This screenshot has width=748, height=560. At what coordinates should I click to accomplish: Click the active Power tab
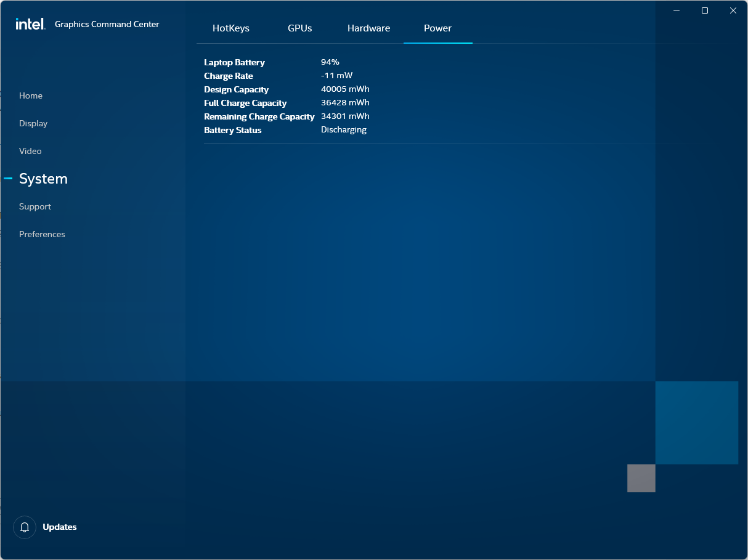pyautogui.click(x=437, y=28)
